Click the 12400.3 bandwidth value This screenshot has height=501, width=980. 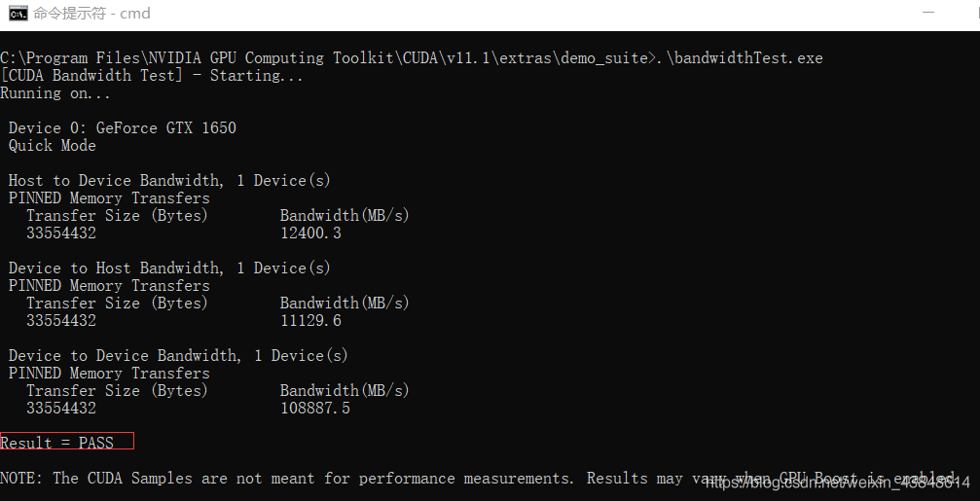pos(310,233)
